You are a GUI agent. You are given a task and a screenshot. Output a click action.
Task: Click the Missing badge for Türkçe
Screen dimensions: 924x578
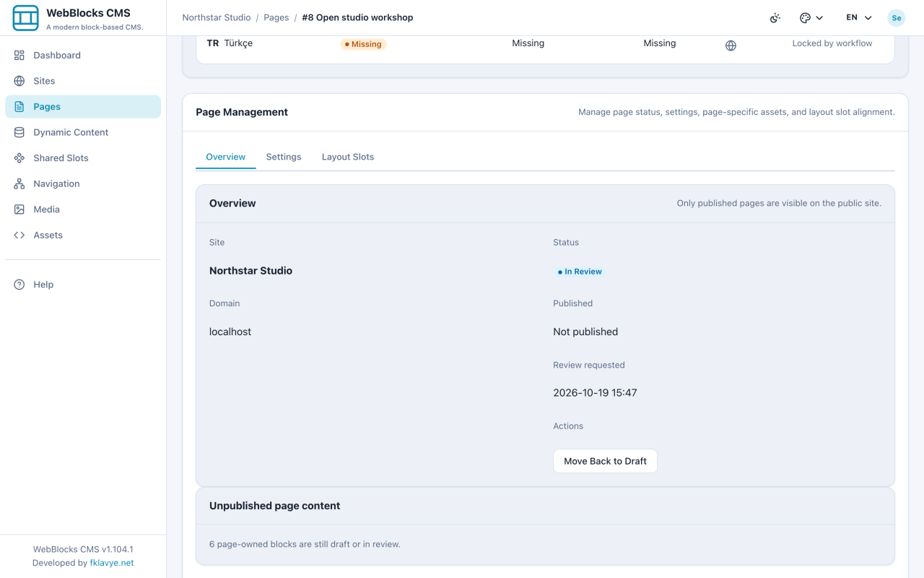coord(363,44)
